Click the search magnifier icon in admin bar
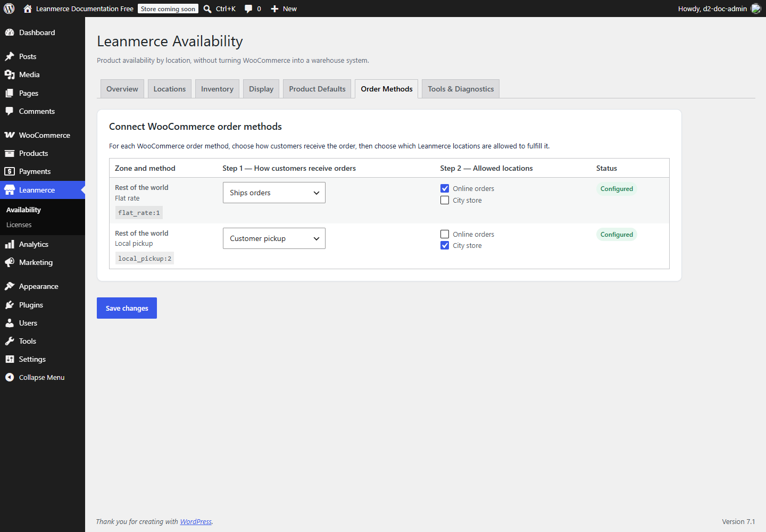 207,9
